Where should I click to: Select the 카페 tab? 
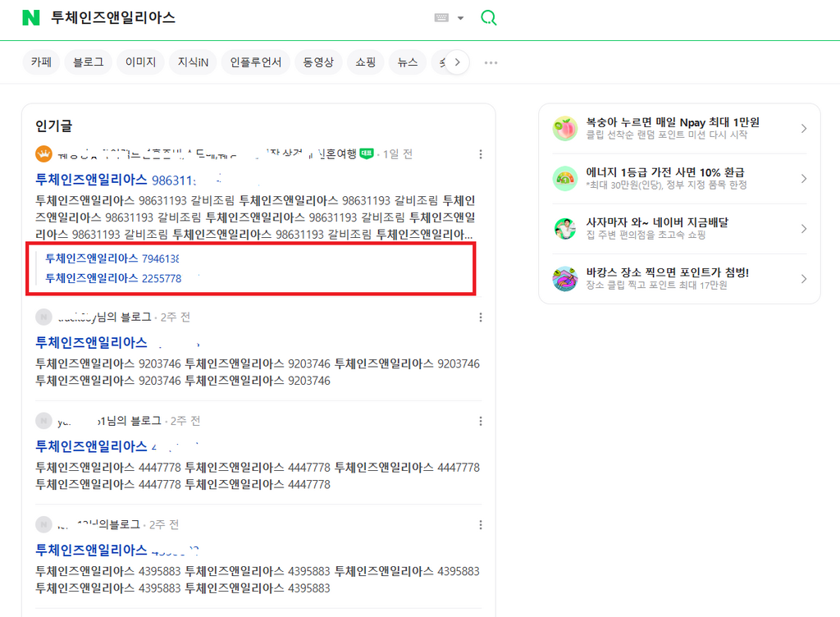click(x=41, y=62)
